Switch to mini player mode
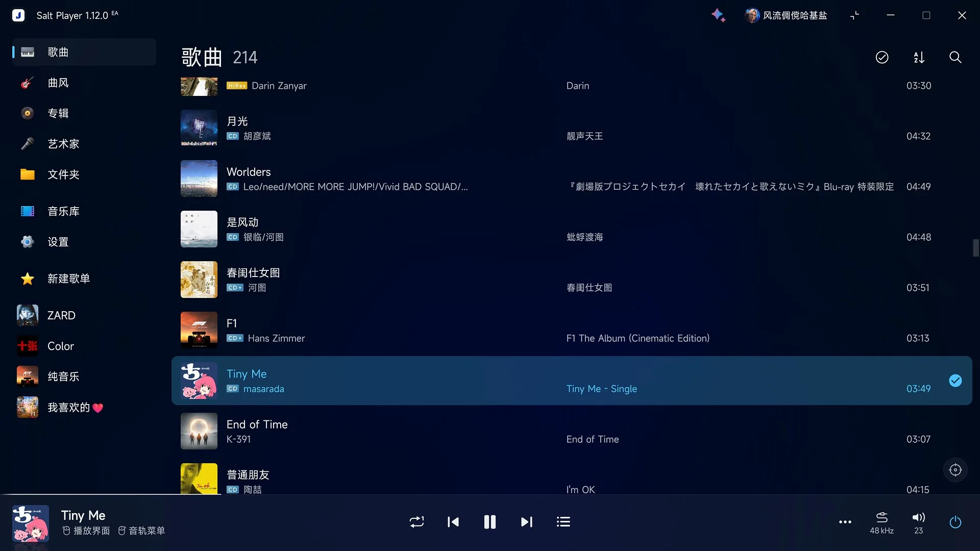The height and width of the screenshot is (551, 980). click(x=854, y=15)
